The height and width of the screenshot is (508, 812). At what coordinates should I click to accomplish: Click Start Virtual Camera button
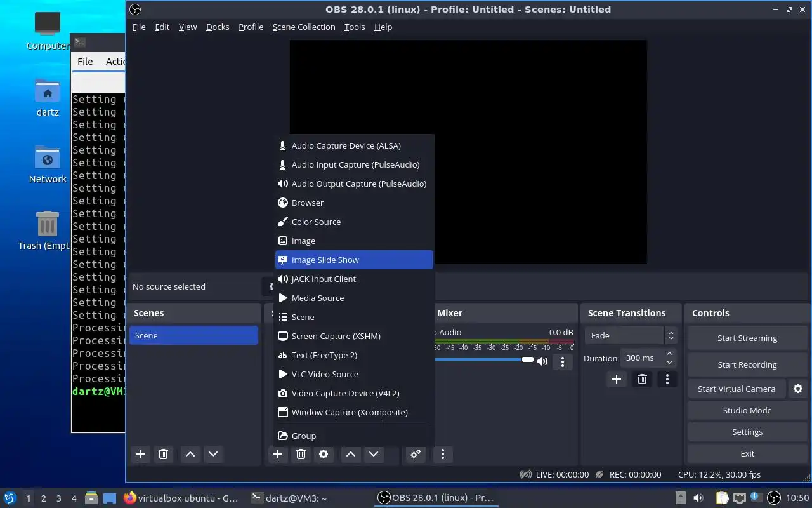click(x=737, y=389)
